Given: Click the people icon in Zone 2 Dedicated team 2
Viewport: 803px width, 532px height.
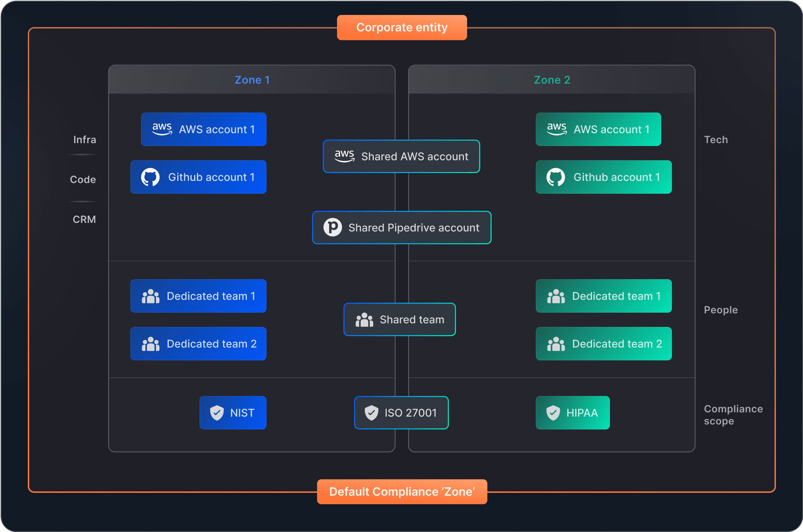Looking at the screenshot, I should coord(556,344).
